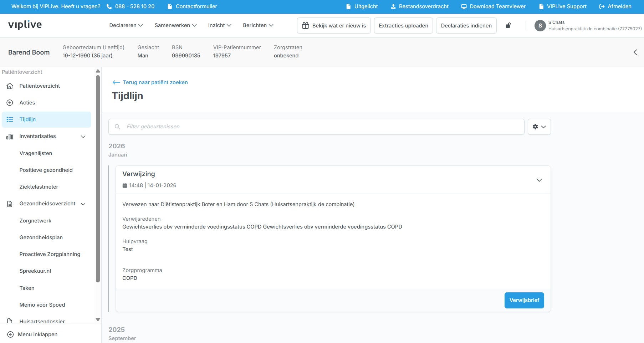Click the calendar icon next to 14:48

[x=125, y=185]
